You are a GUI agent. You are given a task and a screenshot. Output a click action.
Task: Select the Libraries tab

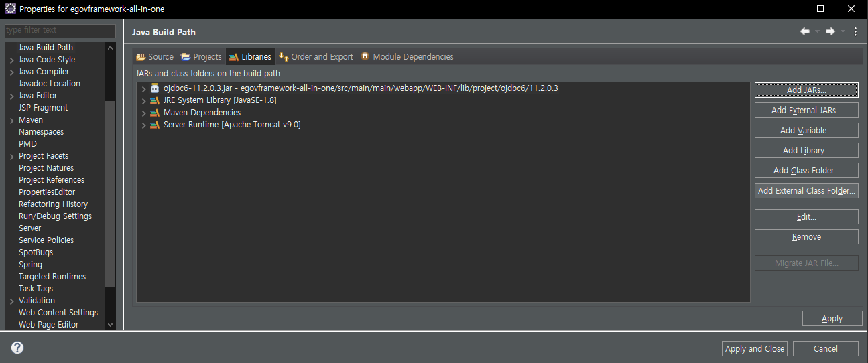[x=250, y=56]
